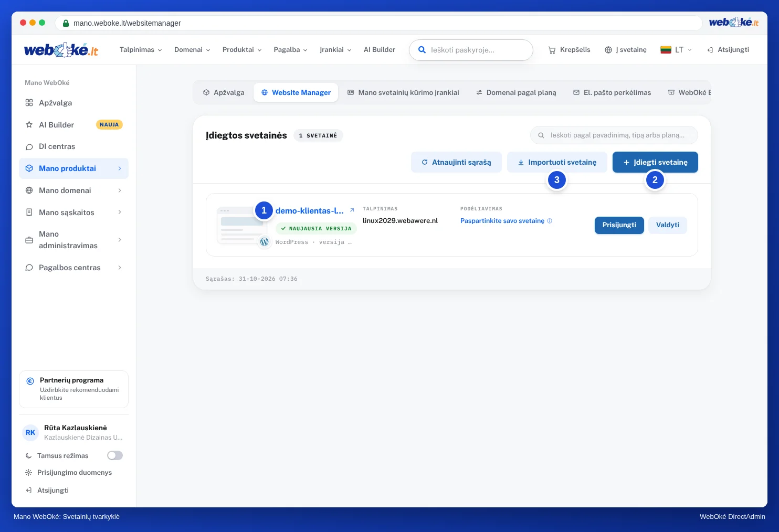779x532 pixels.
Task: Open the Talpinimas dropdown menu
Action: [141, 50]
